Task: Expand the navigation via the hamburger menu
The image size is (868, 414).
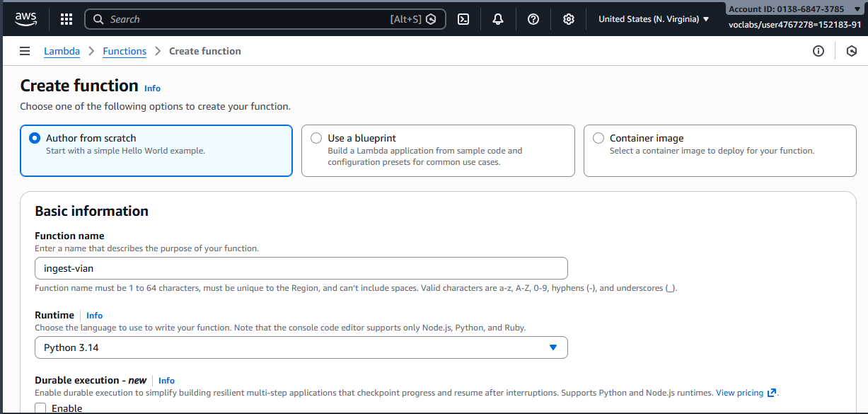Action: [25, 51]
